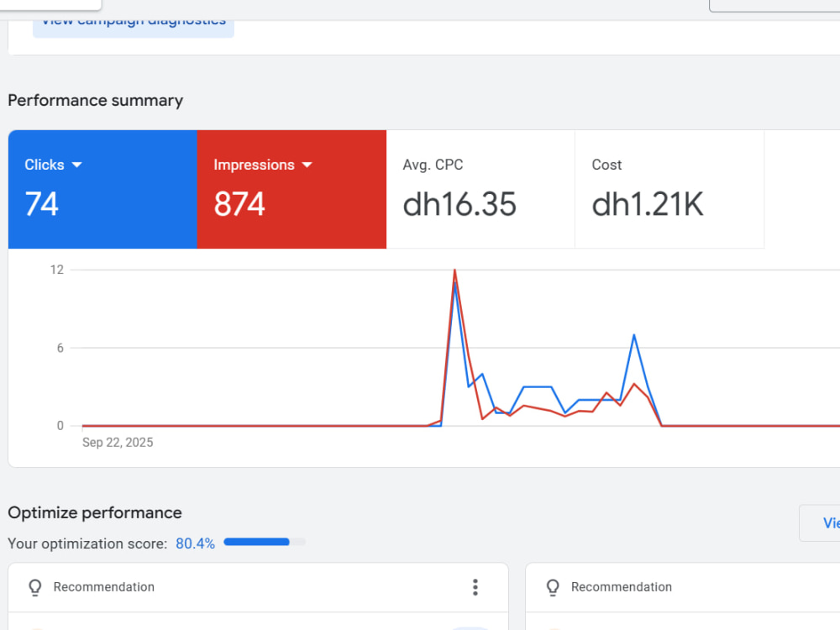Click the Performance summary heading

[x=96, y=101]
